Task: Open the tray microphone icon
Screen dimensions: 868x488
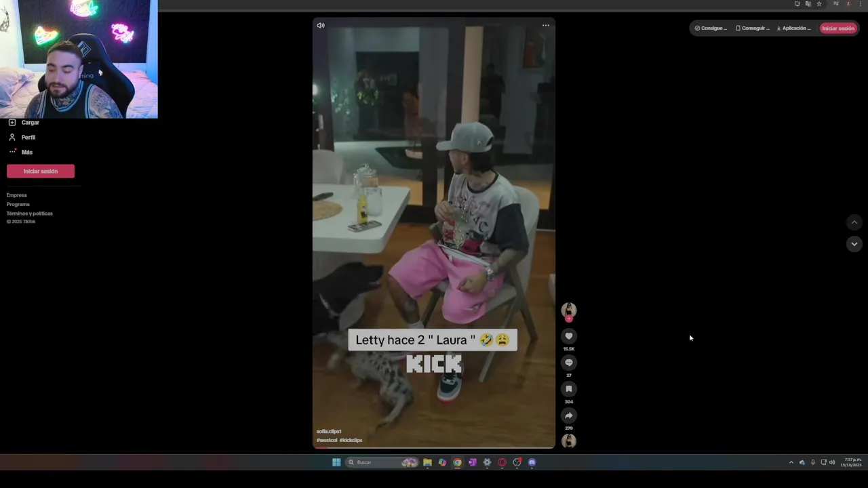Action: point(813,462)
